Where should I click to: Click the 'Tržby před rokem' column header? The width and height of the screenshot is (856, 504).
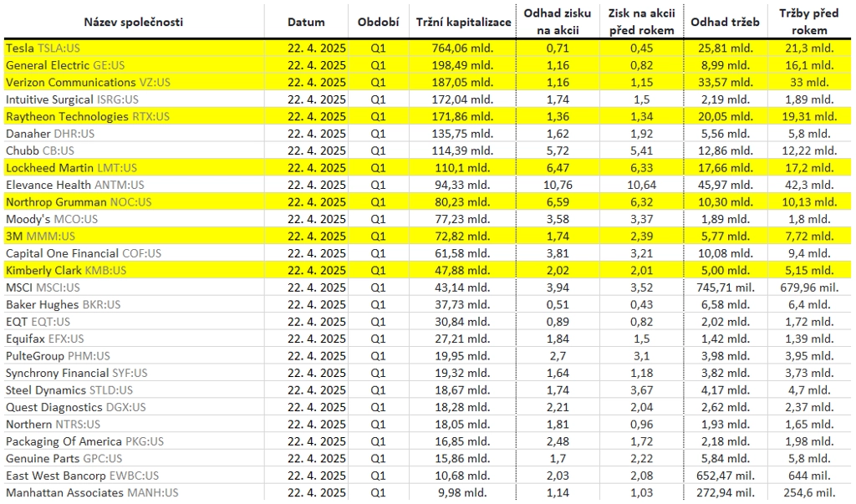tap(809, 21)
